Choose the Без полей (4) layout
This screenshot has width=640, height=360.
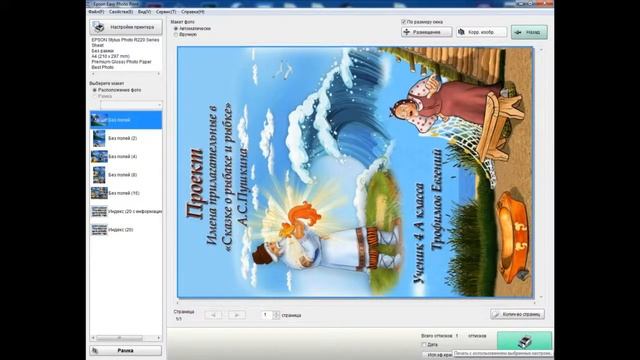point(126,156)
